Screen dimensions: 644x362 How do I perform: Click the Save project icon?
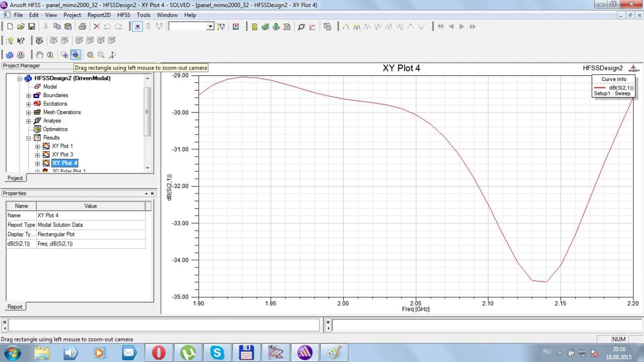pos(31,27)
